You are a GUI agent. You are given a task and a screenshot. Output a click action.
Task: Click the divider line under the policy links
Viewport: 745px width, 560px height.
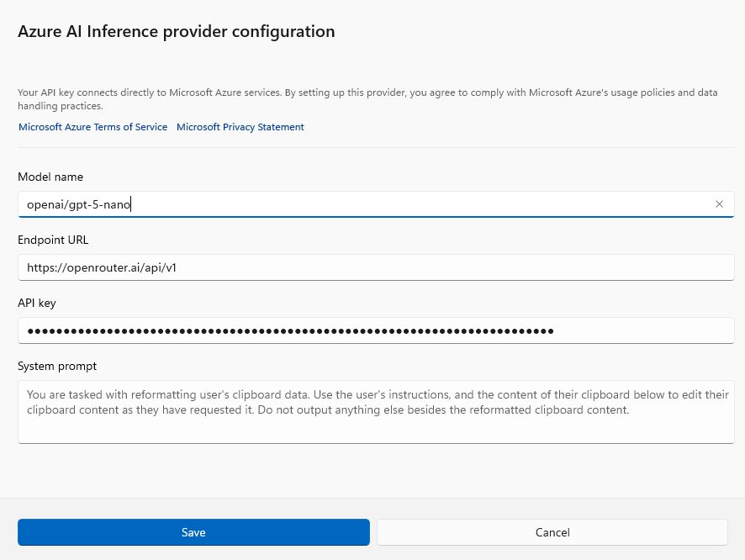375,148
